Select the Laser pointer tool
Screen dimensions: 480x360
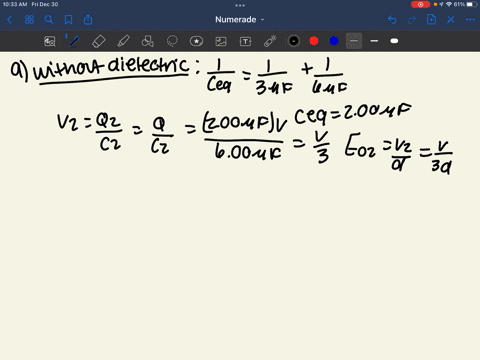pyautogui.click(x=270, y=41)
